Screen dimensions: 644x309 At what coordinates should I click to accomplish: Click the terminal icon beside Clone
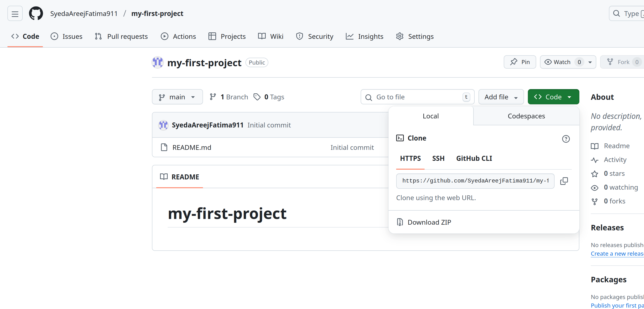coord(400,138)
